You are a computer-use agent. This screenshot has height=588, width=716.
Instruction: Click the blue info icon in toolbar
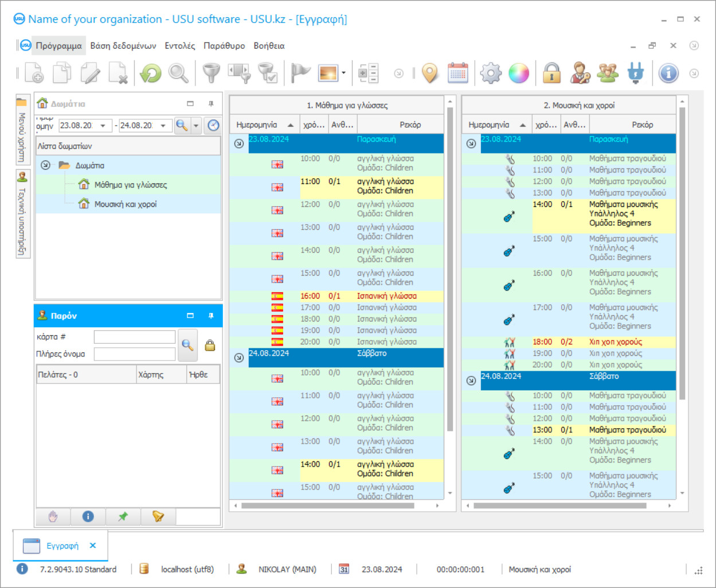(668, 73)
